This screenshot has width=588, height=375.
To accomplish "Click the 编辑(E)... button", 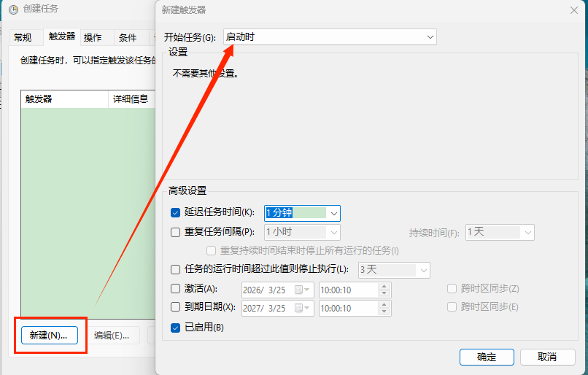I will tap(112, 336).
